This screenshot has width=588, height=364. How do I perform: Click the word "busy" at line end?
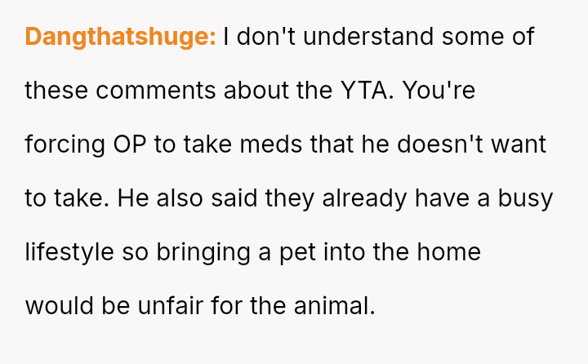click(525, 198)
